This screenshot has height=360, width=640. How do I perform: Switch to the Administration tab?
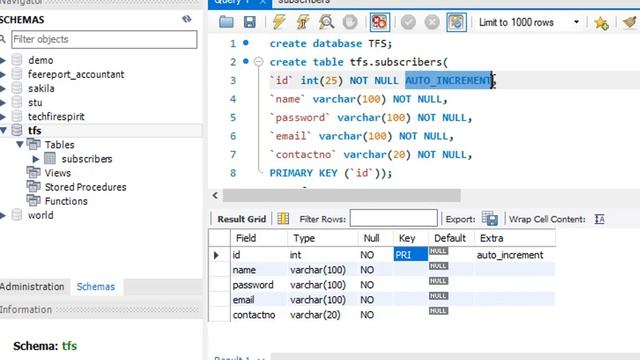click(x=32, y=287)
